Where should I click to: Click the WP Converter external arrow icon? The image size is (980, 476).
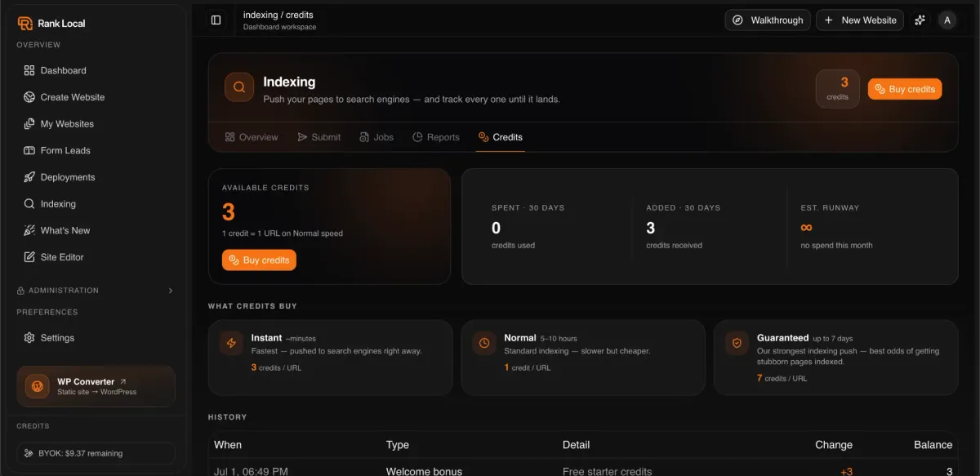123,381
